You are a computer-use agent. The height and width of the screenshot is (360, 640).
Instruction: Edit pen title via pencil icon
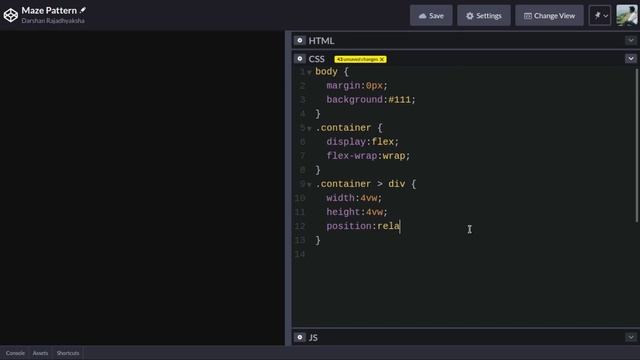83,10
